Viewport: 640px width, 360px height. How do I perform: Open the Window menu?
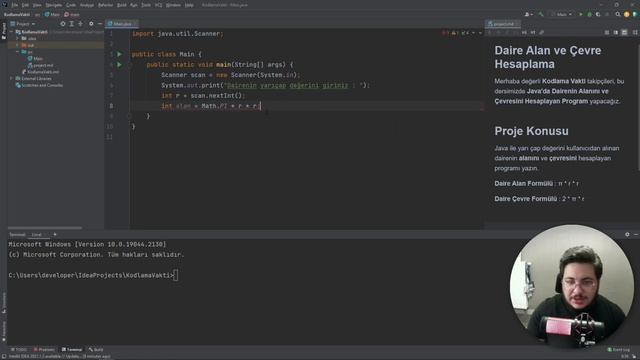(x=173, y=5)
